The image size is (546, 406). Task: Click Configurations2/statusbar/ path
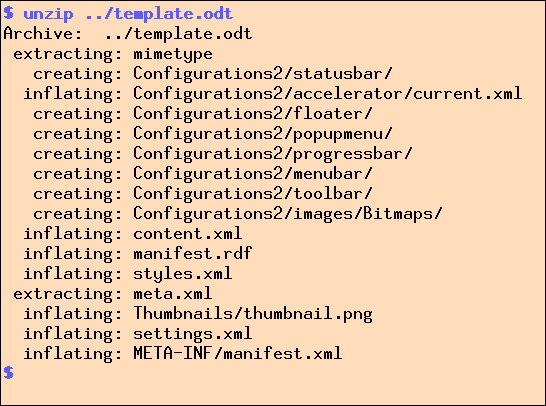coord(263,75)
